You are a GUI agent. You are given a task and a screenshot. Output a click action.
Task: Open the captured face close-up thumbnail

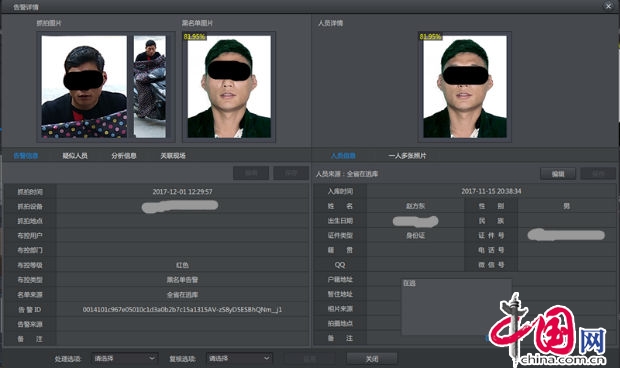pos(84,87)
